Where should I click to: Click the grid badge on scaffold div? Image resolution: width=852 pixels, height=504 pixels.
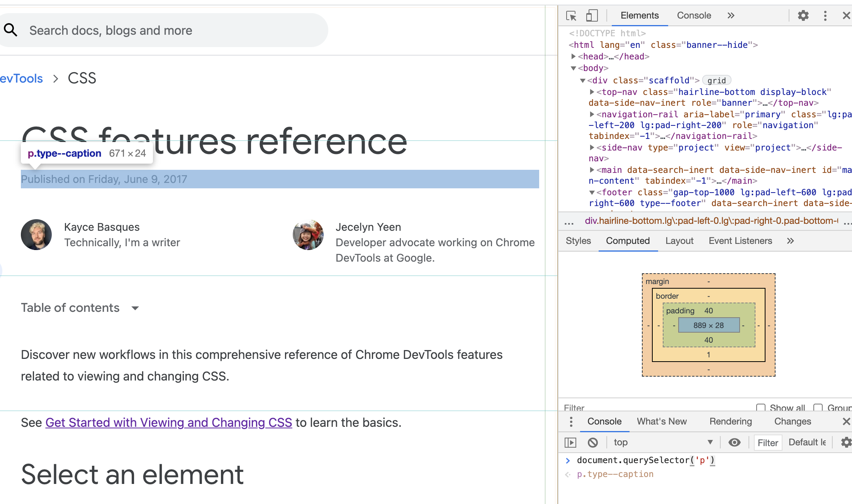point(717,80)
